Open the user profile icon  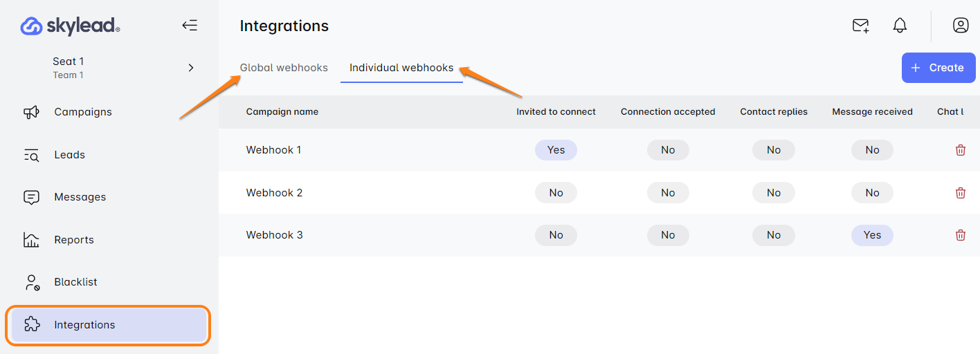click(961, 26)
